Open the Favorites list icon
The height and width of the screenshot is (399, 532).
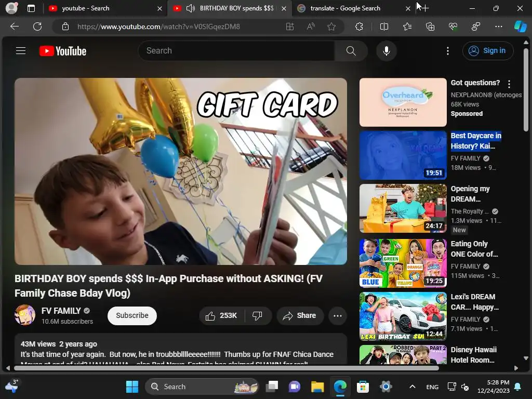point(407,26)
